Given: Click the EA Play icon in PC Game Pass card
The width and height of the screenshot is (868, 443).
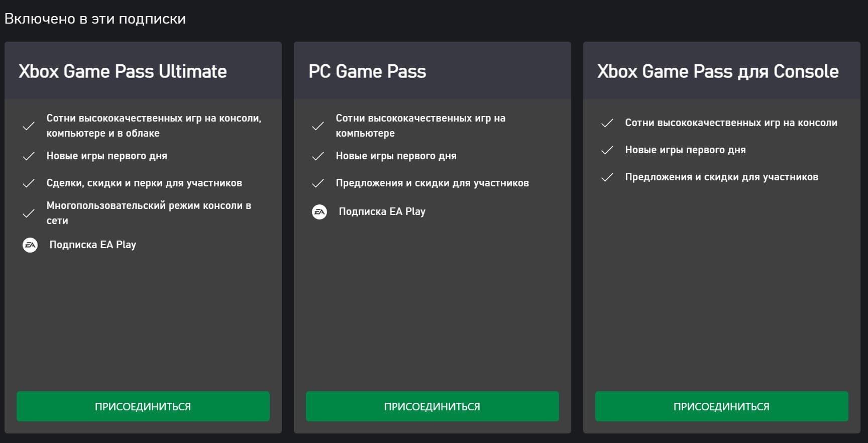Looking at the screenshot, I should pyautogui.click(x=319, y=212).
